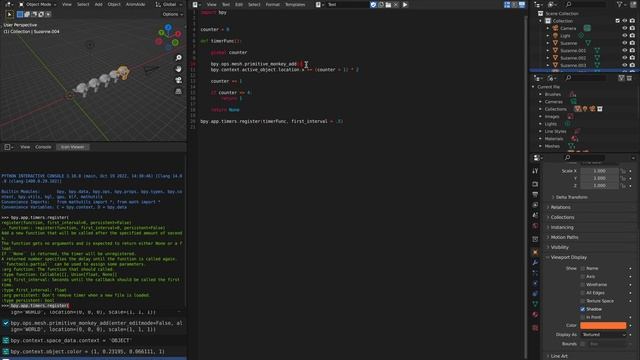Open the Object properties tab icon
Screen dimensions: 640x360
click(x=535, y=253)
